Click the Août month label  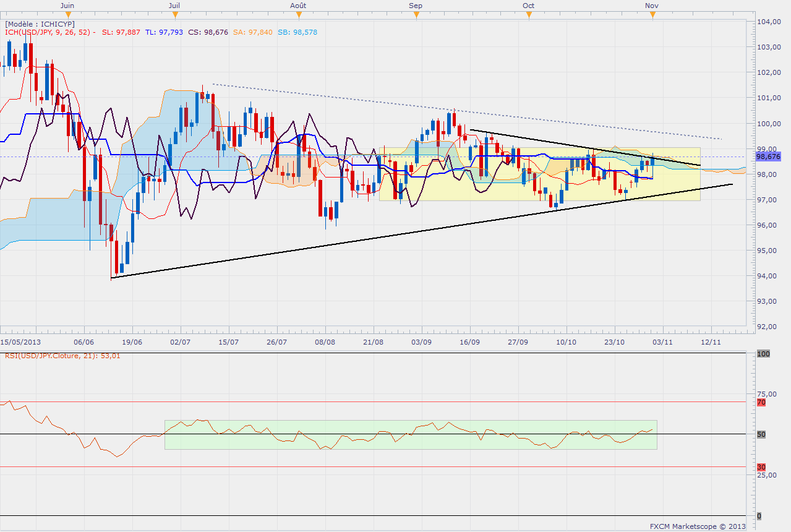pyautogui.click(x=298, y=5)
